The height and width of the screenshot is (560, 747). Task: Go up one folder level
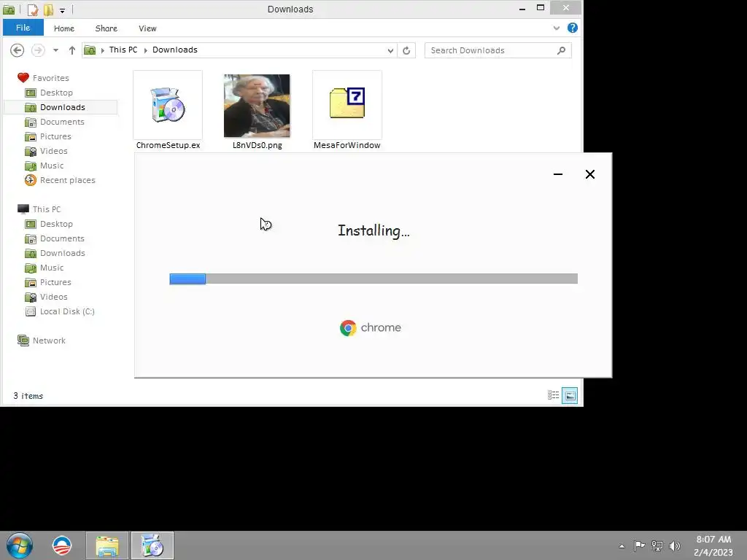coord(72,50)
